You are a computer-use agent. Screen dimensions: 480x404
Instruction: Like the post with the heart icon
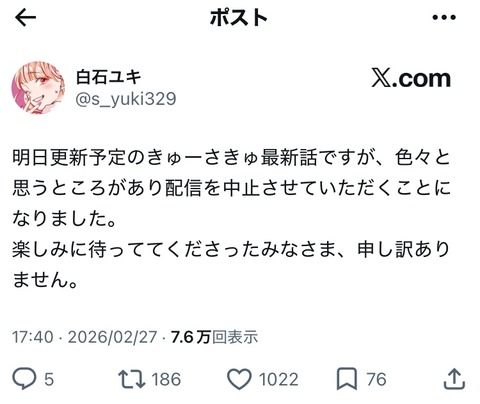tap(239, 379)
